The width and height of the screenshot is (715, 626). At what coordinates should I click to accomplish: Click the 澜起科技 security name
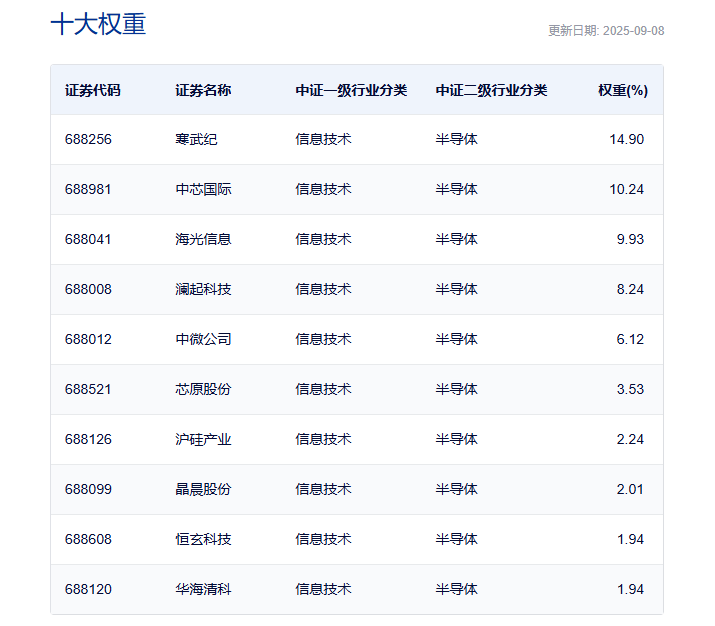coord(203,289)
